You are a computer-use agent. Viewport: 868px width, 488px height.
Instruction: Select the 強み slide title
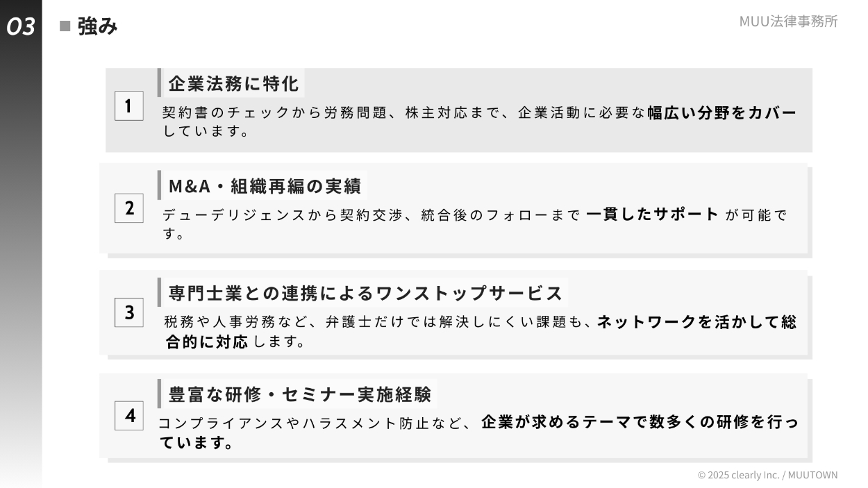coord(97,26)
